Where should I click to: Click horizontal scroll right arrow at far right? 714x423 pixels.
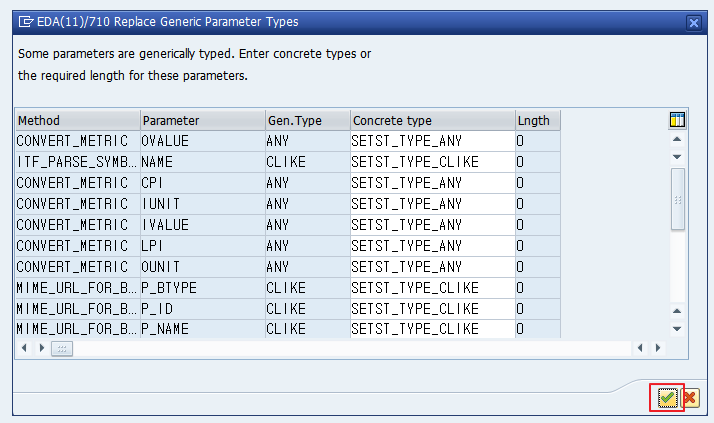click(x=658, y=348)
